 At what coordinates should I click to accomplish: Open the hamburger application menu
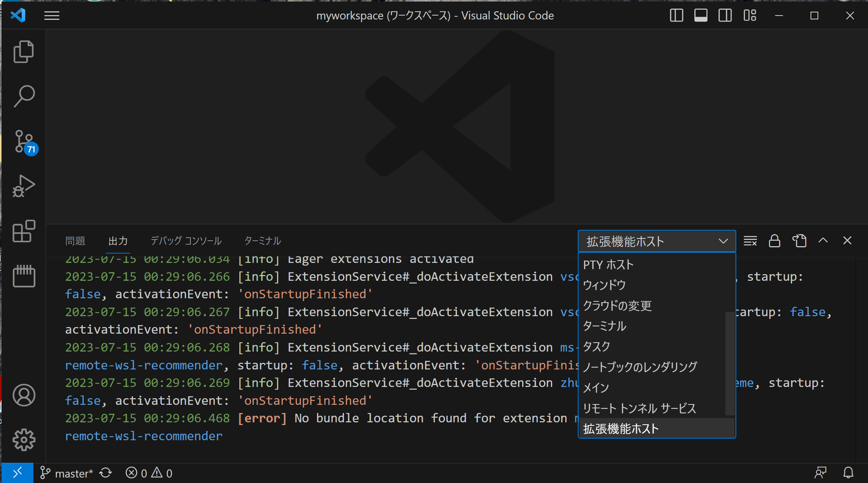[52, 16]
